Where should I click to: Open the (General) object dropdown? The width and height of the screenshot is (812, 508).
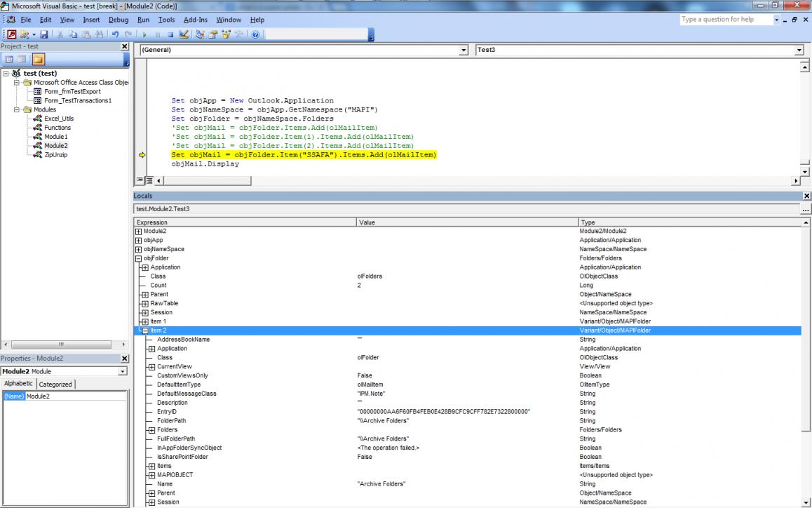tap(463, 51)
